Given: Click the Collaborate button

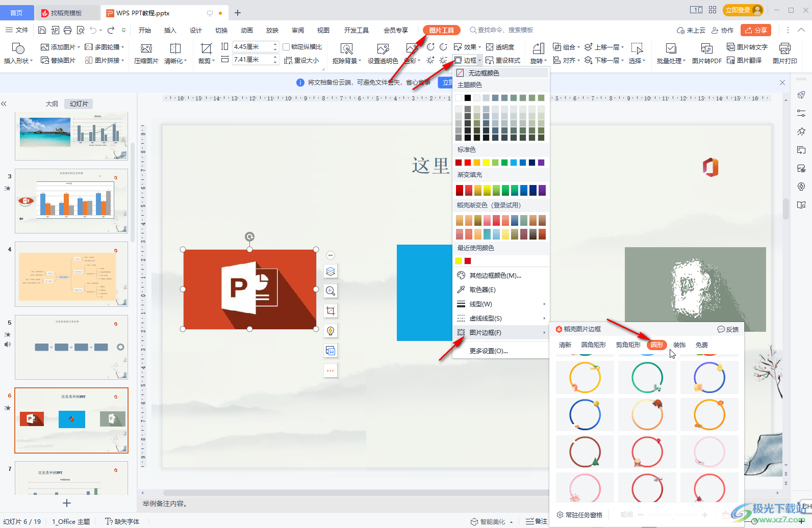Looking at the screenshot, I should tap(723, 30).
